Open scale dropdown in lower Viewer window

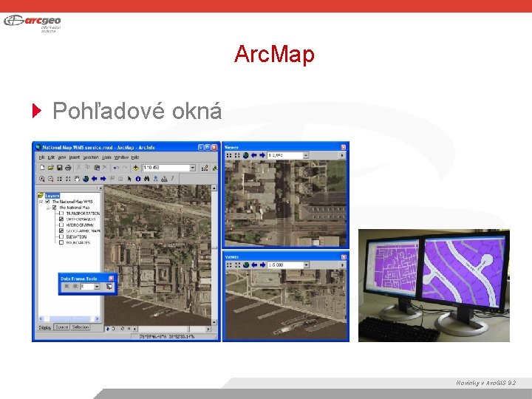pyautogui.click(x=306, y=265)
